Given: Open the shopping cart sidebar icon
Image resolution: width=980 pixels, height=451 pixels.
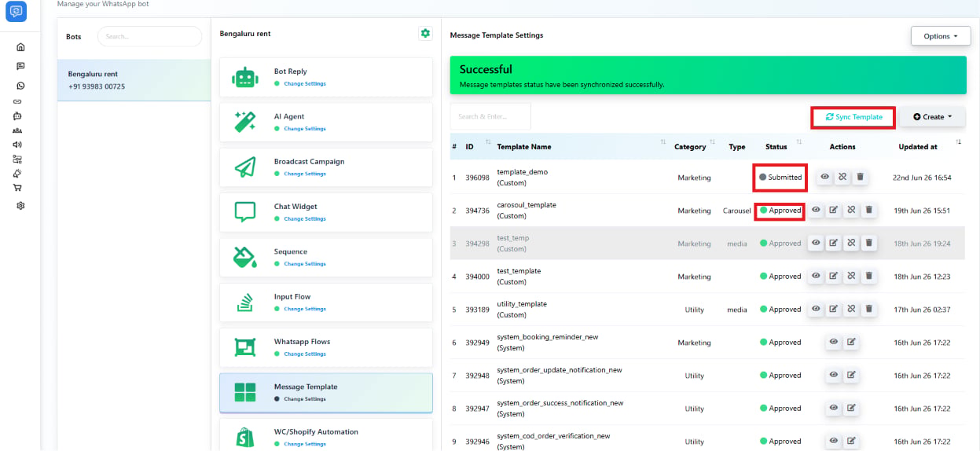Looking at the screenshot, I should [x=17, y=188].
